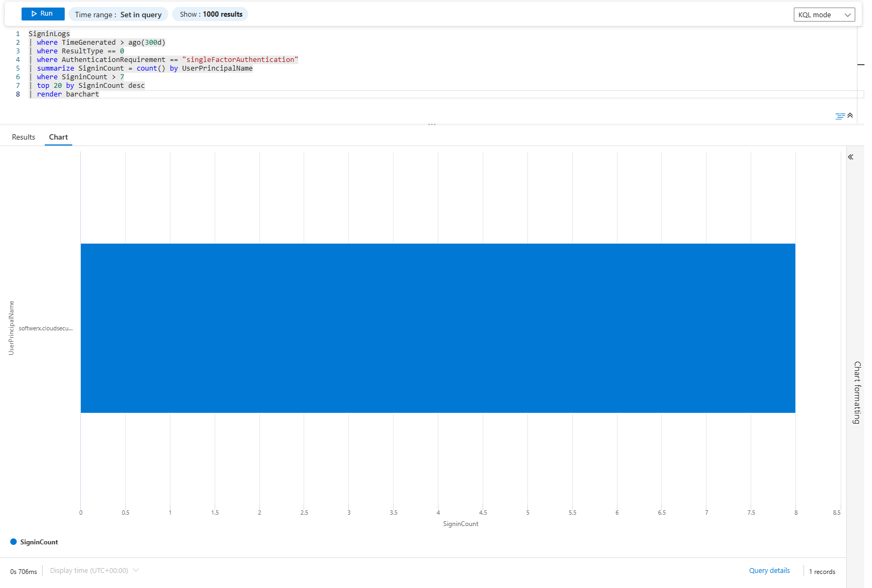
Task: Click the 1 records count indicator
Action: tap(822, 572)
